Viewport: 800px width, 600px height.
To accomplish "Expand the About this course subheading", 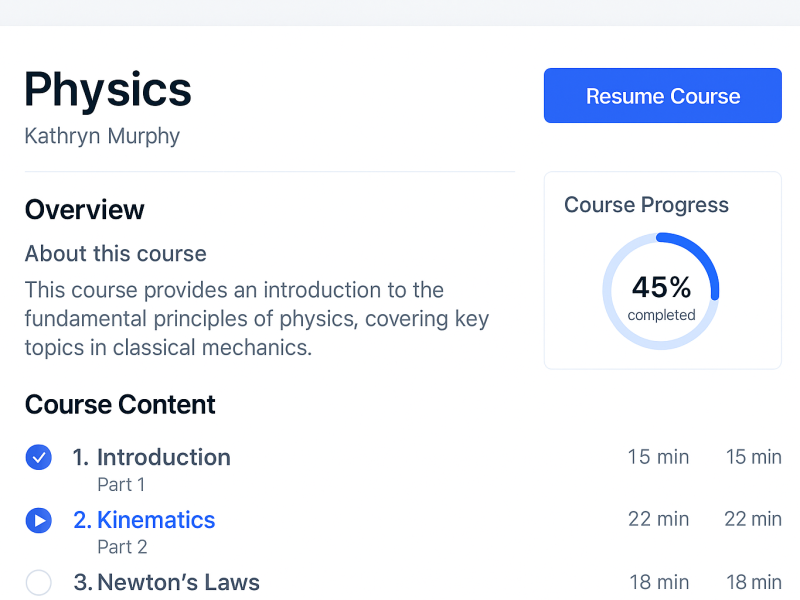I will tap(115, 254).
